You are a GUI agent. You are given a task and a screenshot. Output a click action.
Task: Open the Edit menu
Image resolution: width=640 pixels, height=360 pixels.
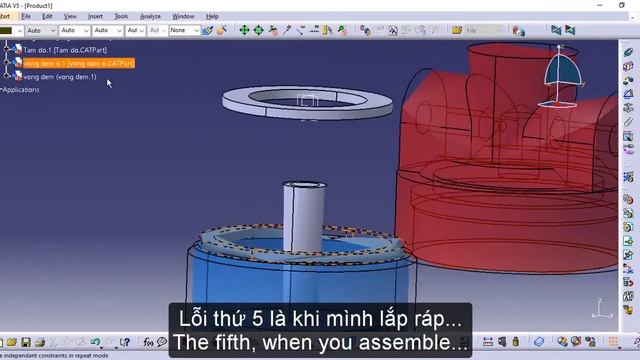[x=47, y=16]
